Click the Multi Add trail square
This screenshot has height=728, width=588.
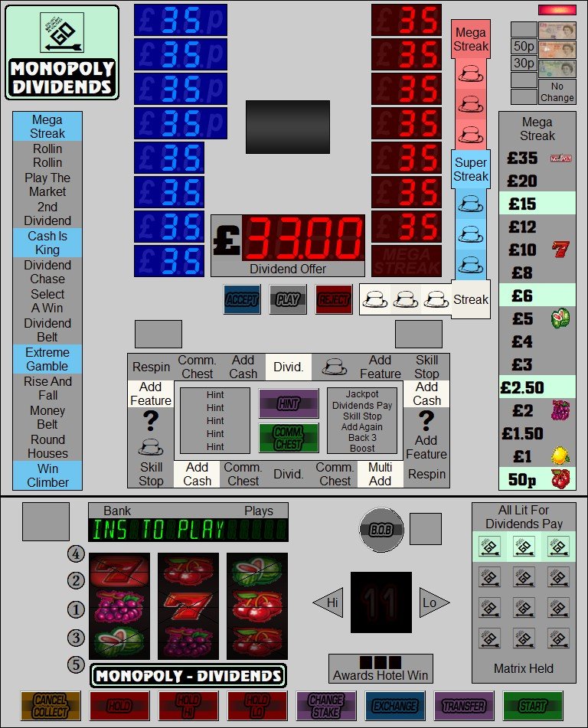(381, 474)
